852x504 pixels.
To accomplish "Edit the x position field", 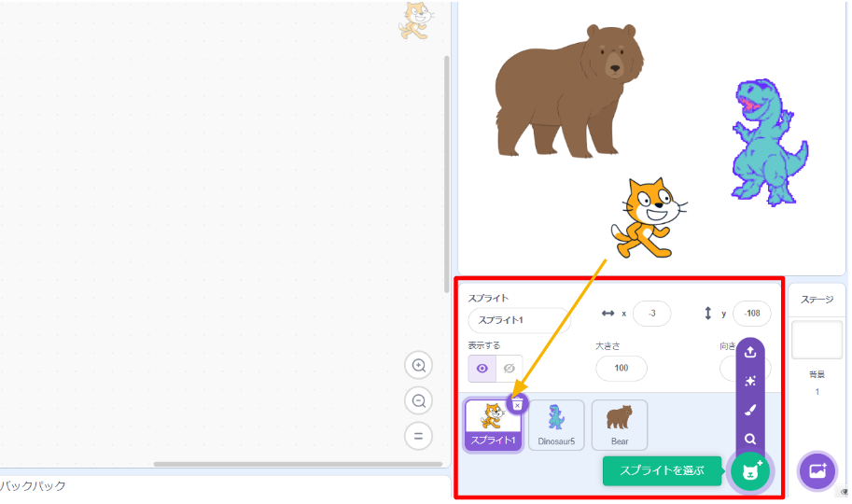I will tap(652, 314).
